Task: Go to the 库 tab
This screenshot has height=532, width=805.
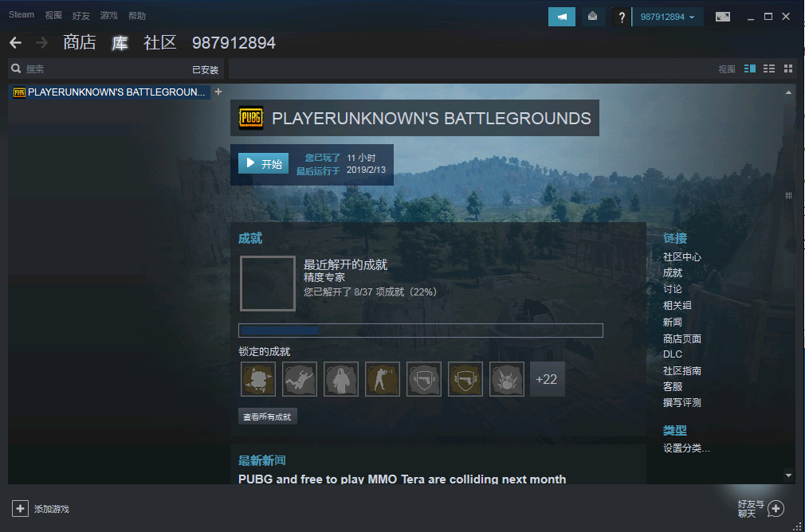Action: (x=120, y=42)
